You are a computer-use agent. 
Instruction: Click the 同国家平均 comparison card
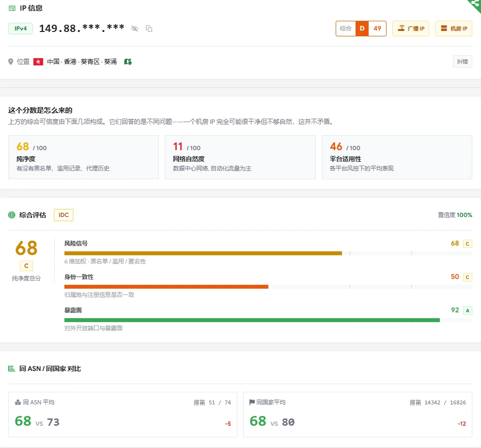[357, 415]
